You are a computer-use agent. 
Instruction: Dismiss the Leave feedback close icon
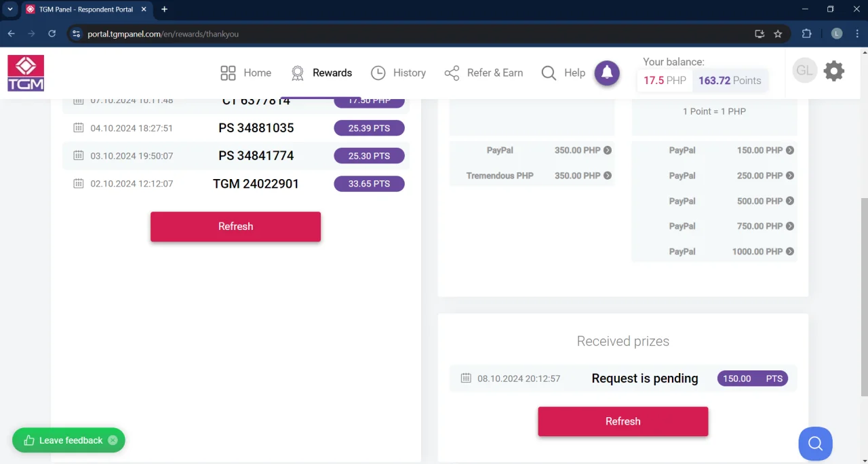113,440
